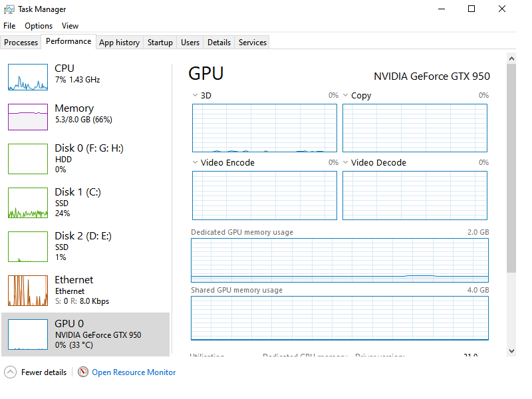Image resolution: width=532 pixels, height=399 pixels.
Task: Open the Video Decode engine dropdown
Action: tap(345, 163)
